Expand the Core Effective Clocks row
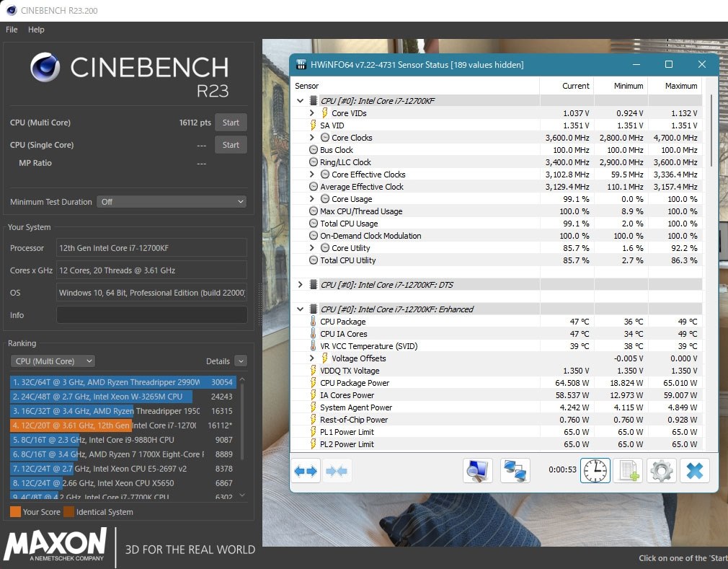Screen dimensions: 728x569 (312, 175)
